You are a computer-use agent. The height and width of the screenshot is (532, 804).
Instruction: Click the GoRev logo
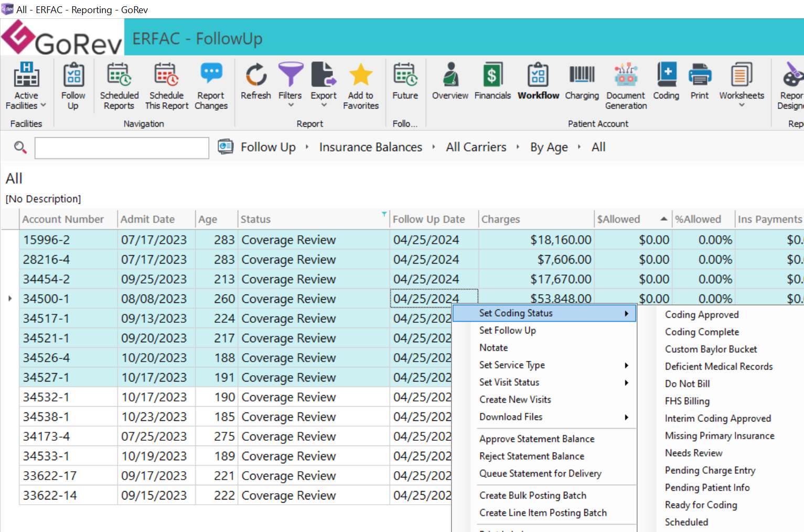tap(62, 38)
